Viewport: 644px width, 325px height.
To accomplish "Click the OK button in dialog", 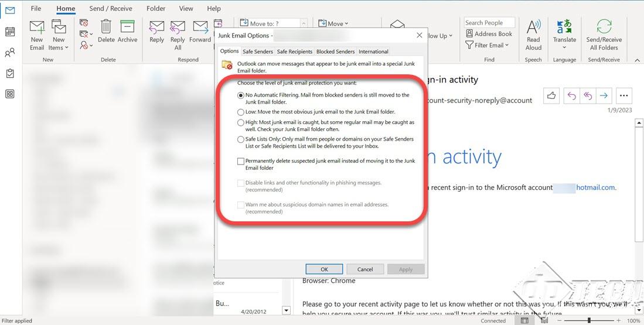I will [x=324, y=269].
